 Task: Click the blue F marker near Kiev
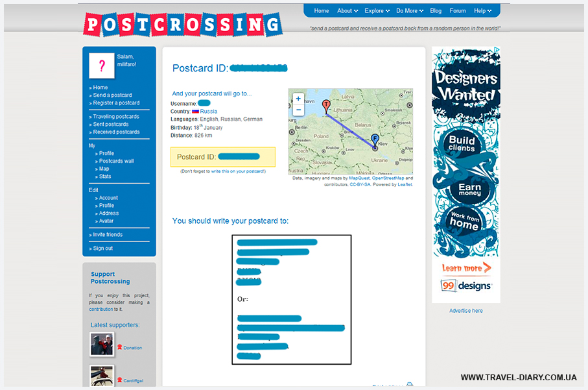click(x=375, y=140)
